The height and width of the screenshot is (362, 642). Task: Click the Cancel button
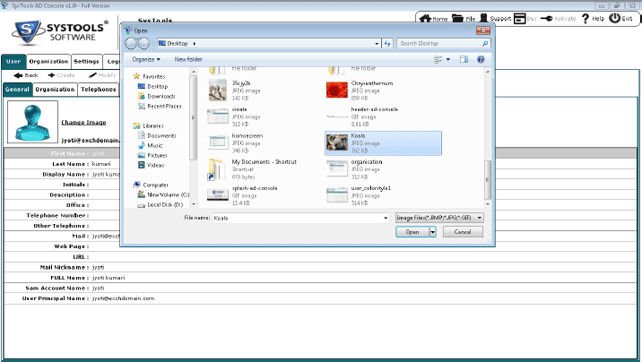pyautogui.click(x=463, y=232)
